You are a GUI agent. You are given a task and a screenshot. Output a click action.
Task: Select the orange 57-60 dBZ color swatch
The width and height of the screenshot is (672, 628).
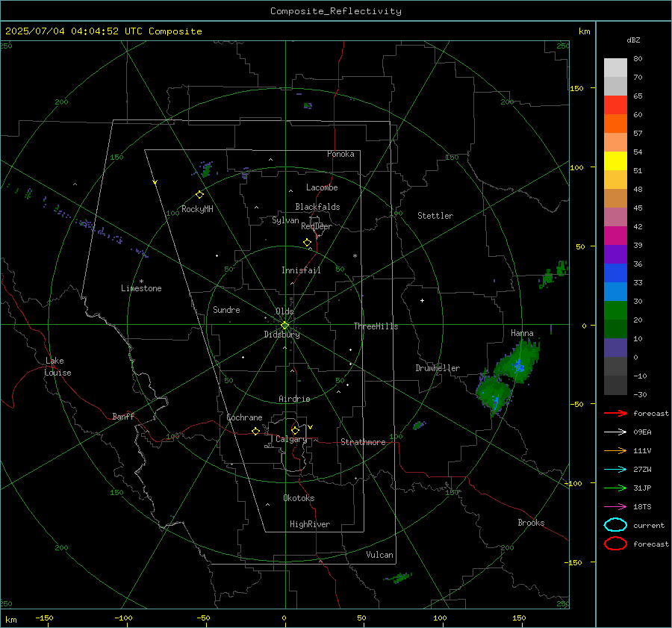(615, 124)
